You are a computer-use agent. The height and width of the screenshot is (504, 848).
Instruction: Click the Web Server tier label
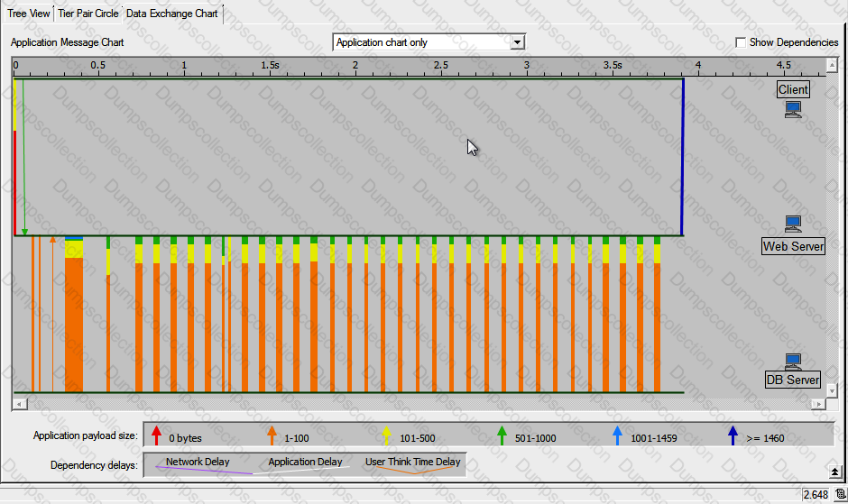pos(793,246)
